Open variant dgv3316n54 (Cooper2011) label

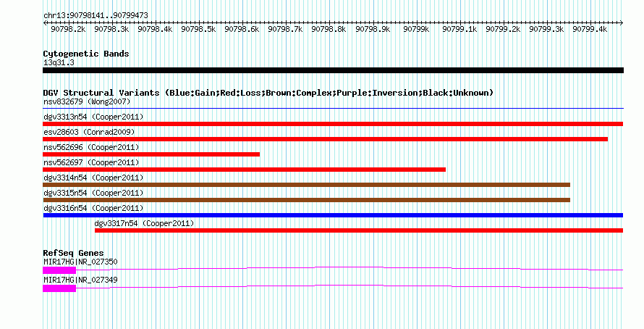(x=93, y=208)
